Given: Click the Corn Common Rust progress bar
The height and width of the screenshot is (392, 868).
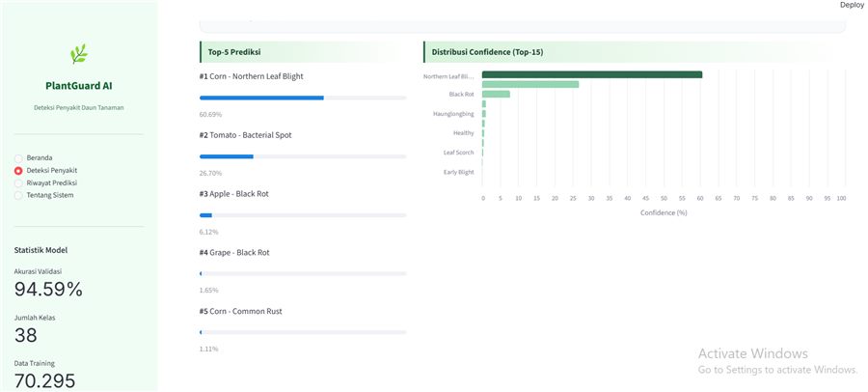Looking at the screenshot, I should (x=303, y=332).
